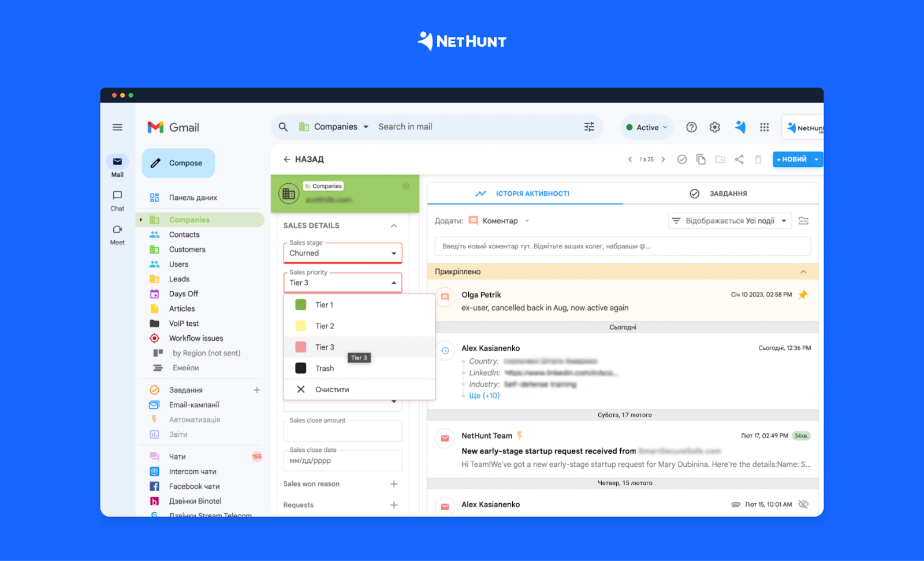
Task: Collapse the SALES DETAILS section
Action: coord(394,226)
